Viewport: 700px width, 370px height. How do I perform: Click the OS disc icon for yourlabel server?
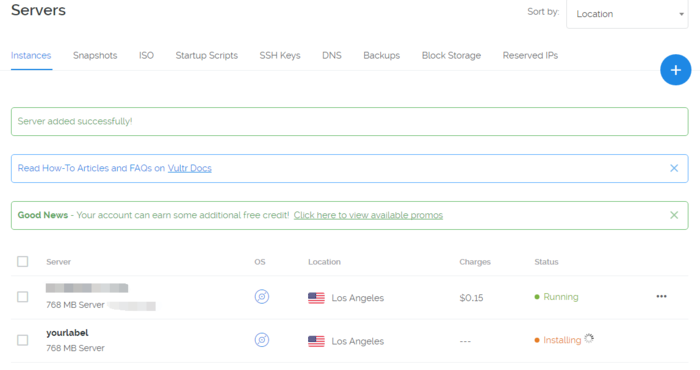(262, 340)
